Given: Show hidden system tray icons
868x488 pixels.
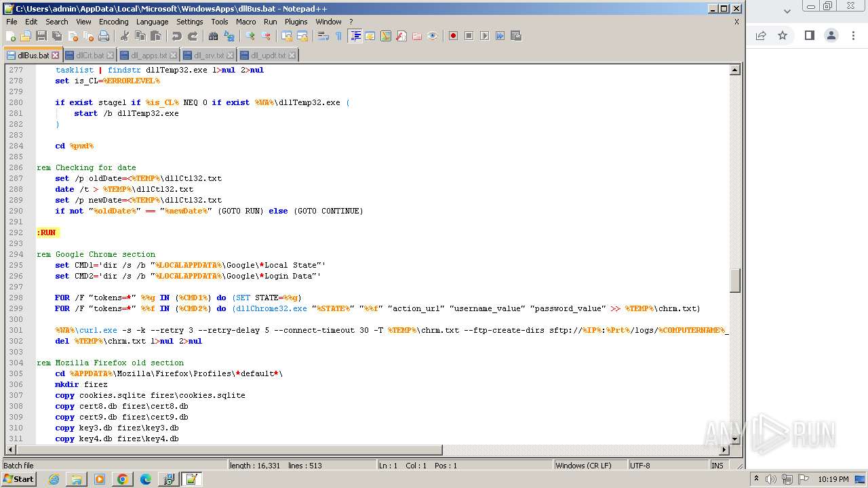Looking at the screenshot, I should (757, 479).
